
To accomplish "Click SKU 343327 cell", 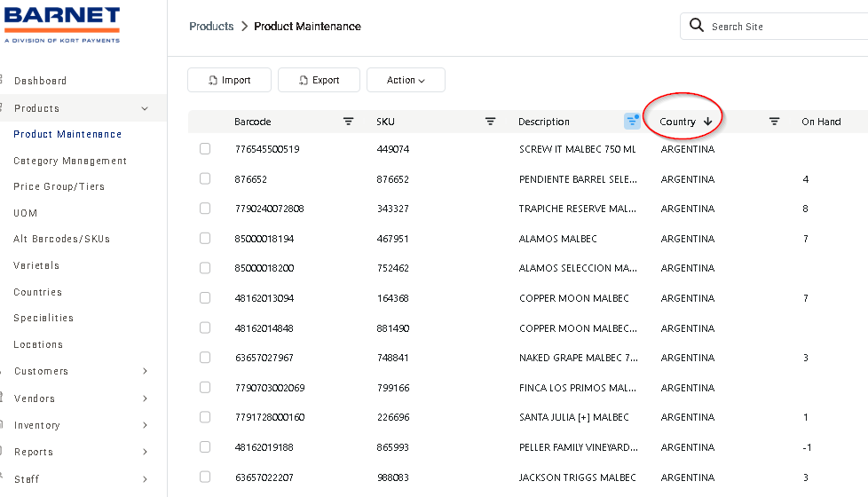I will [392, 209].
